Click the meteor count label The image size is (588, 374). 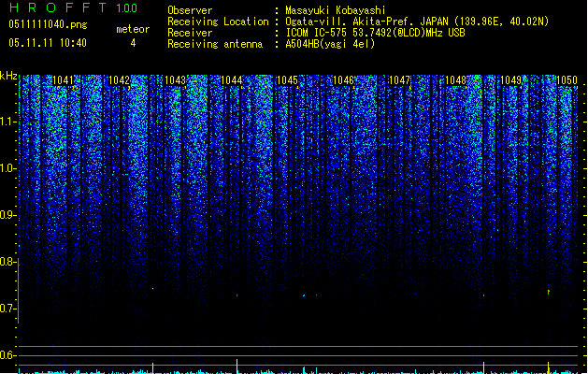[x=133, y=29]
